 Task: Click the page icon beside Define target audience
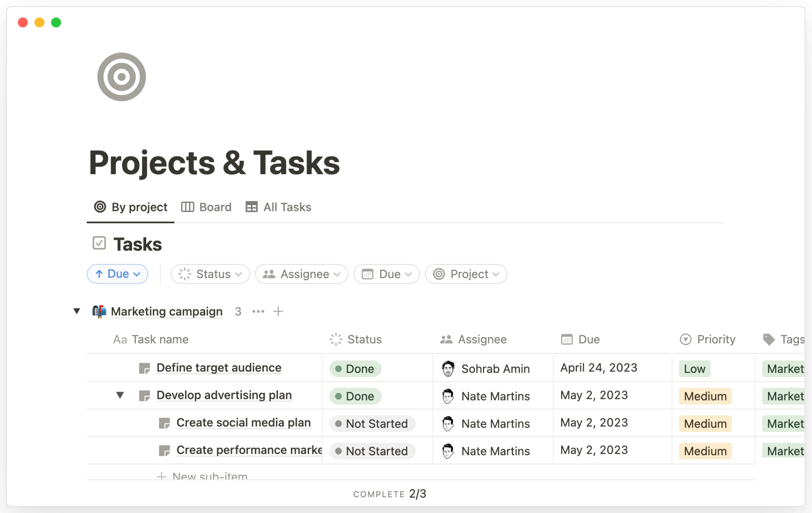144,368
